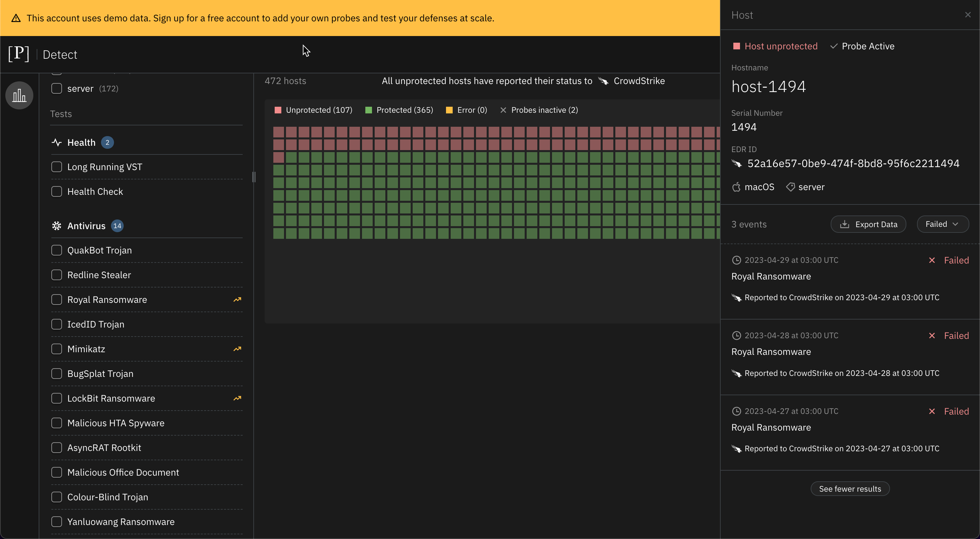Click first red unprotected host square

(x=278, y=132)
